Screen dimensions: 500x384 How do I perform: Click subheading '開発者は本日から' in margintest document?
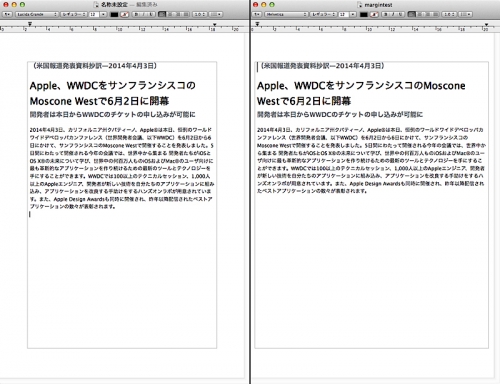coord(283,114)
